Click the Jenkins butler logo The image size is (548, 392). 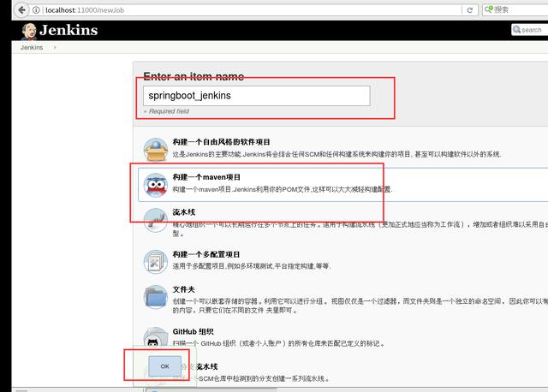point(29,31)
